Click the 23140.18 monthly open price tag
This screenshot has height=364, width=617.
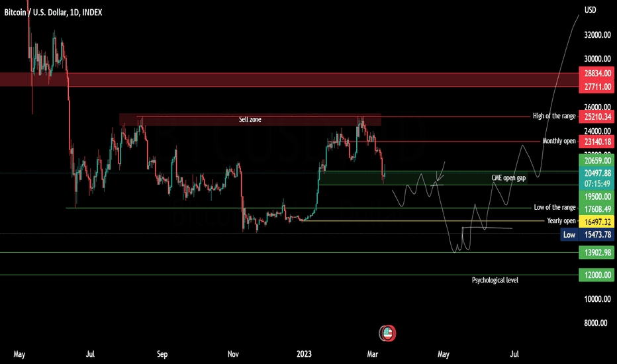coord(596,141)
